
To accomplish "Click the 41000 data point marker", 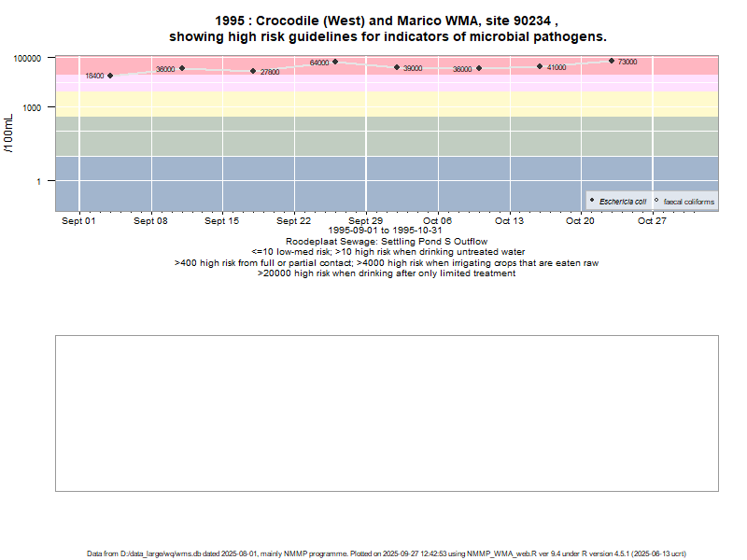I will point(540,66).
